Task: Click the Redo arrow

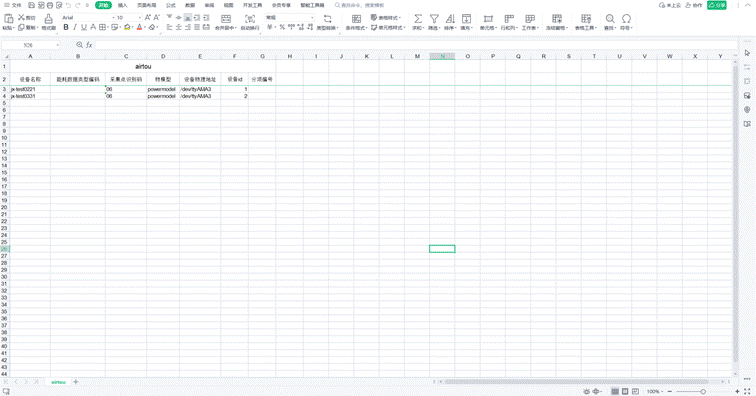Action: pos(78,5)
